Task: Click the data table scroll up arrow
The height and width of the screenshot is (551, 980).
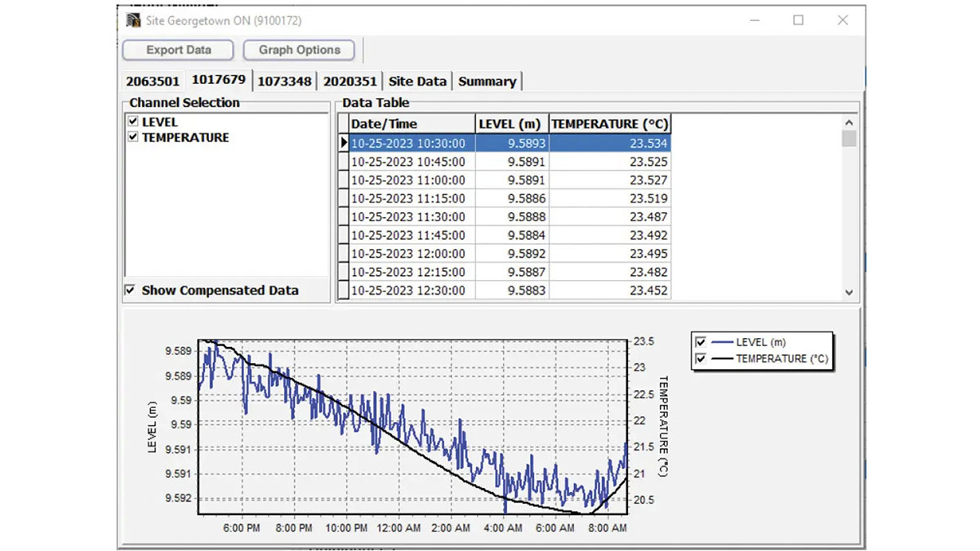Action: 849,122
